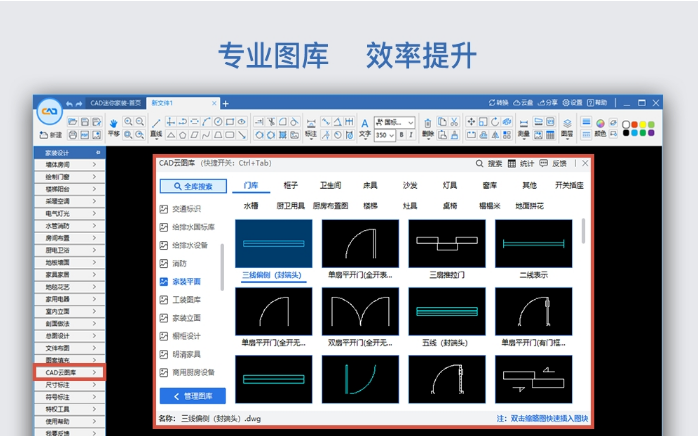Select the arc drawing tool icon
699x436 pixels.
coord(206,121)
